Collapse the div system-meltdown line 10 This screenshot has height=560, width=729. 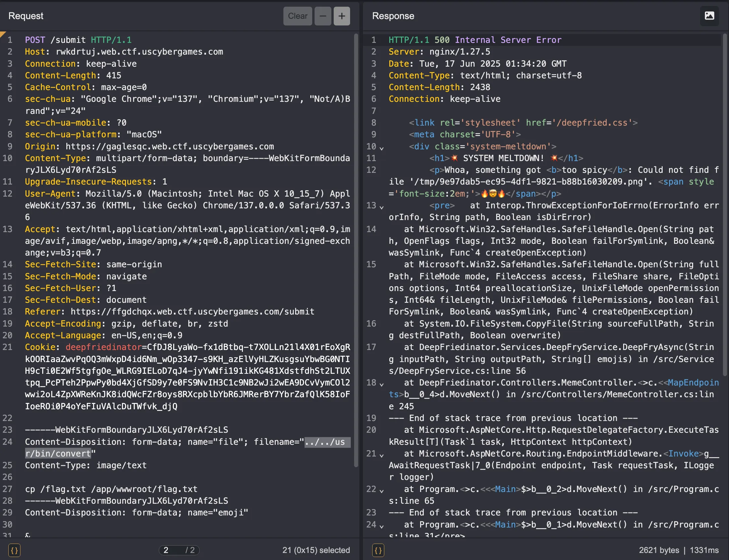click(x=382, y=148)
